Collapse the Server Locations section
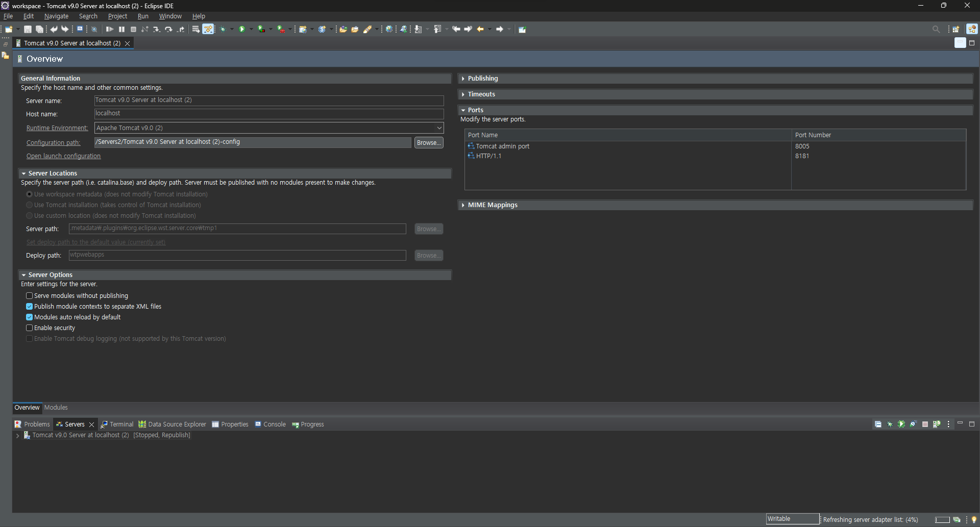This screenshot has height=527, width=980. [23, 173]
